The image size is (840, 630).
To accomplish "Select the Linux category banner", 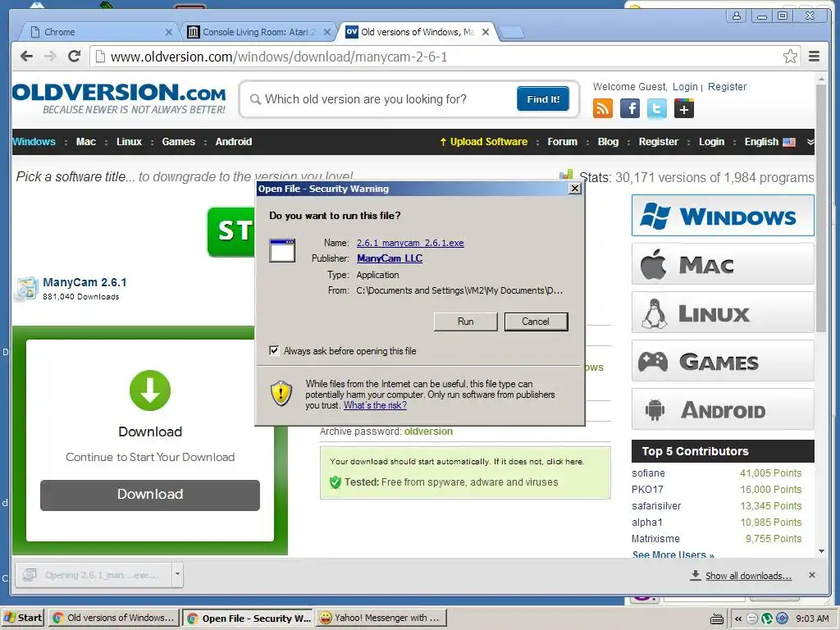I will pyautogui.click(x=723, y=313).
